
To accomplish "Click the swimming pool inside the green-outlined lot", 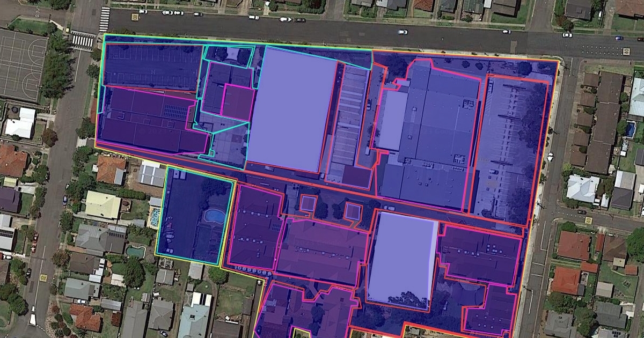I will point(215,216).
